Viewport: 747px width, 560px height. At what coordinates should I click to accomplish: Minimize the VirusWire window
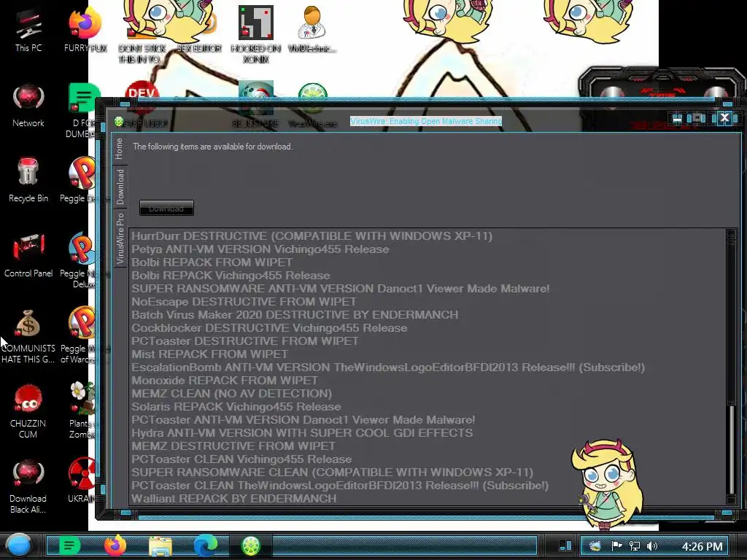pos(676,118)
